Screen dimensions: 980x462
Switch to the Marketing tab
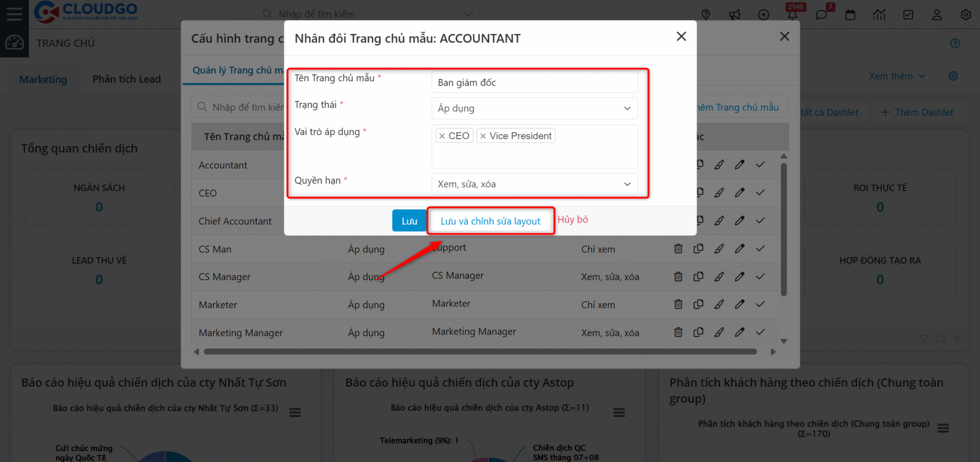point(43,79)
